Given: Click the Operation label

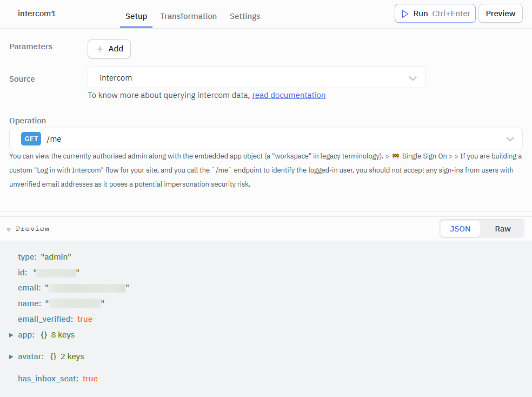Looking at the screenshot, I should [28, 121].
